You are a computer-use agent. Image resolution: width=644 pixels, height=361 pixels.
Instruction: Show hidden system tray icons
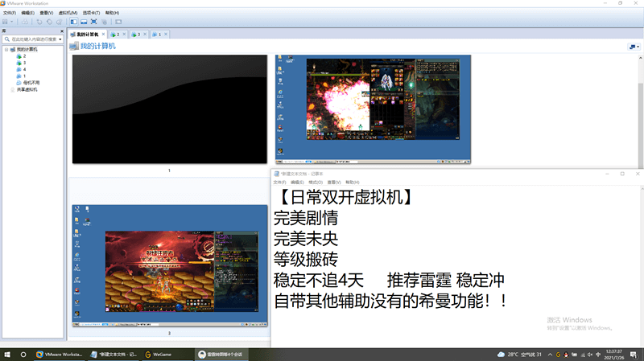(x=550, y=355)
